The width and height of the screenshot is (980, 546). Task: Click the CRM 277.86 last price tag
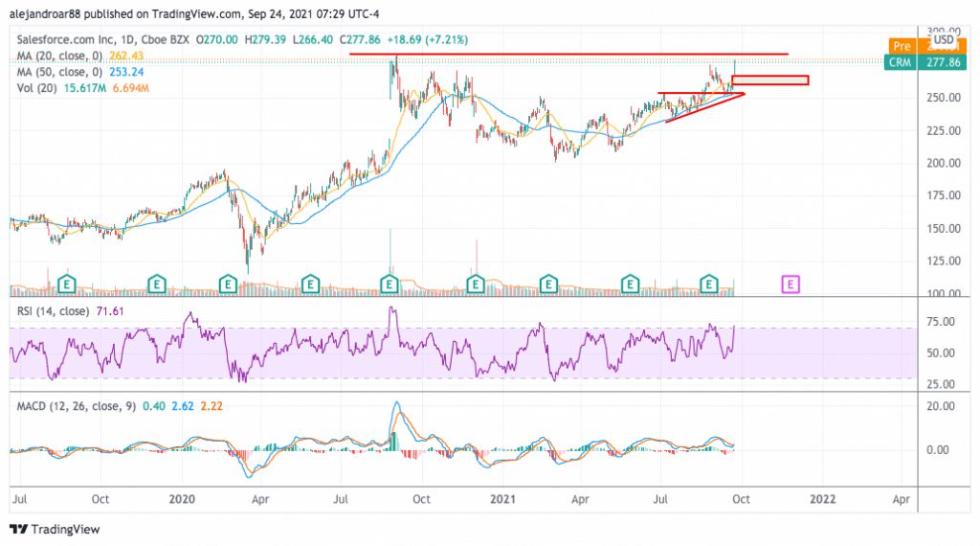926,62
